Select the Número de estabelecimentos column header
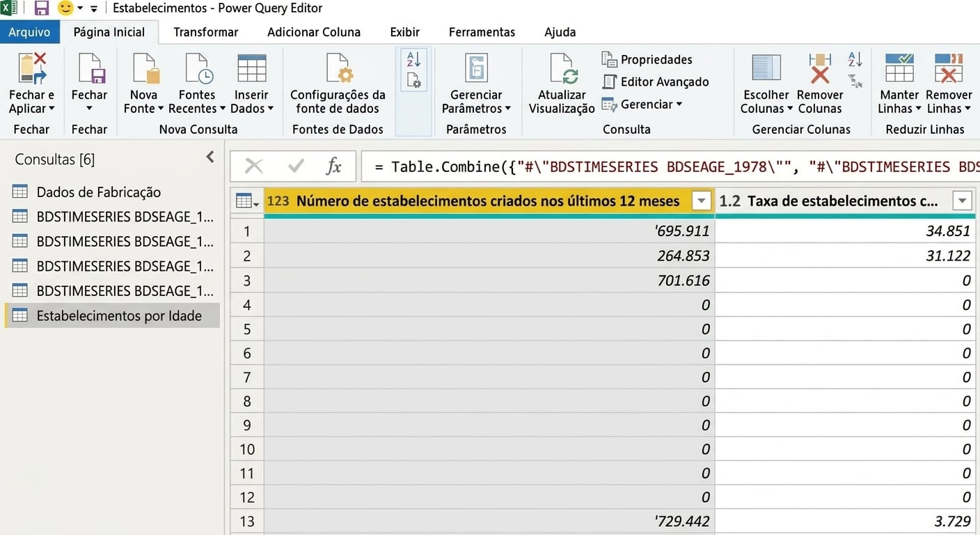The height and width of the screenshot is (535, 980). tap(488, 201)
